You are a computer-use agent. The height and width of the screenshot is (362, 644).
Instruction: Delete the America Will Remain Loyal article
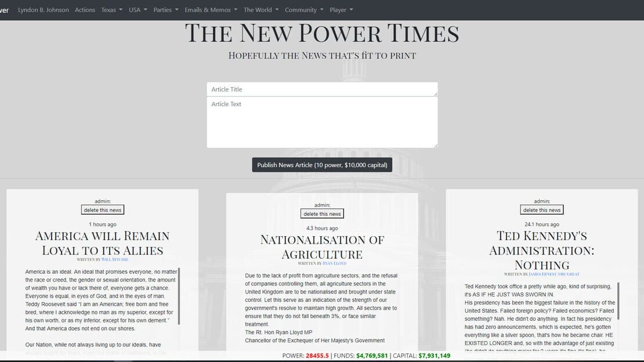pos(103,210)
